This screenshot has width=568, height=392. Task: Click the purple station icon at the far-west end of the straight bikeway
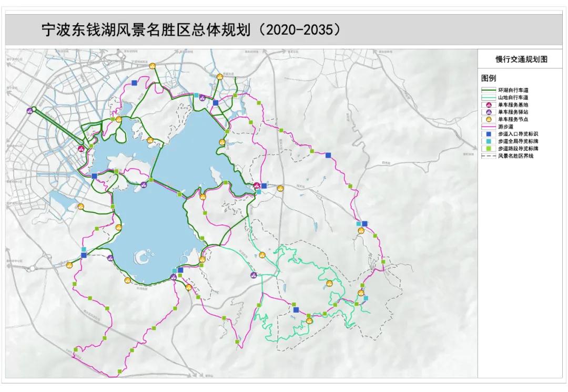click(29, 111)
